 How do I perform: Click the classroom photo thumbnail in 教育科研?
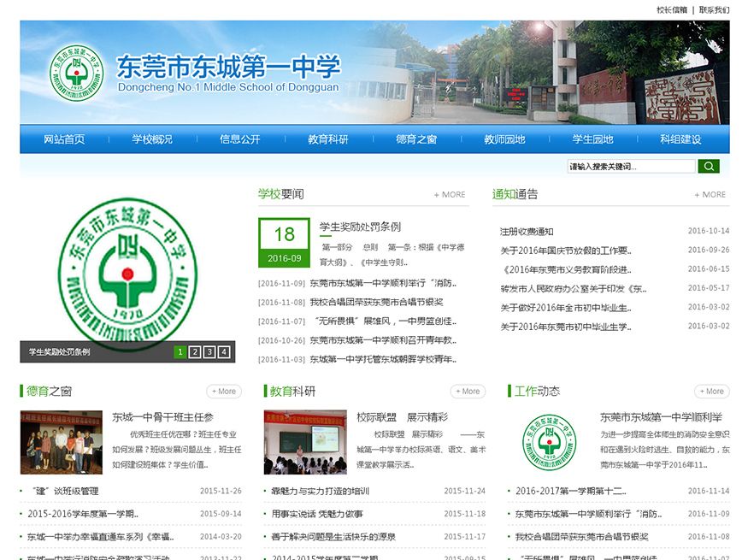point(305,442)
